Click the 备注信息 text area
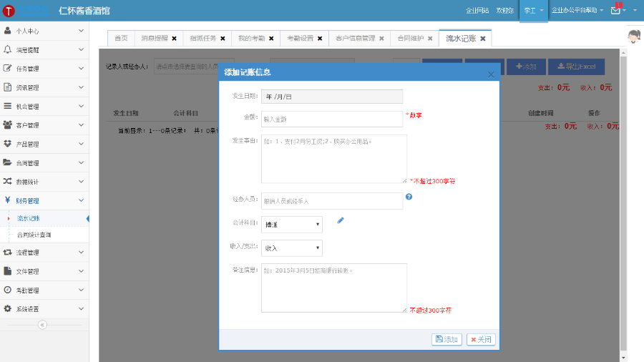The image size is (644, 362). tap(334, 288)
